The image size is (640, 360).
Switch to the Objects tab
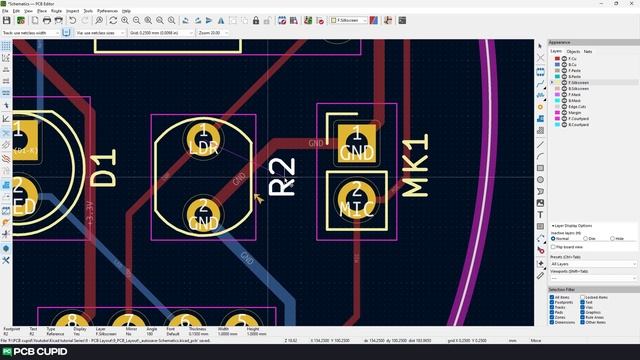(573, 51)
